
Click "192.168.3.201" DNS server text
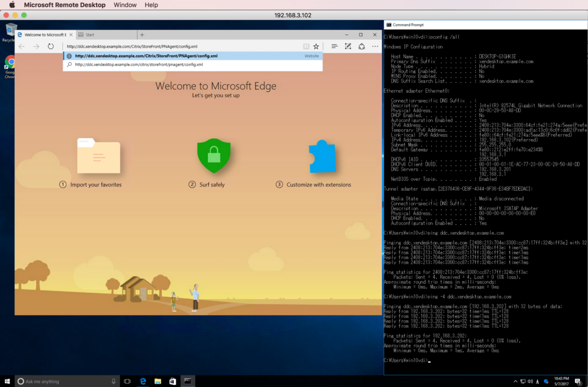click(495, 169)
